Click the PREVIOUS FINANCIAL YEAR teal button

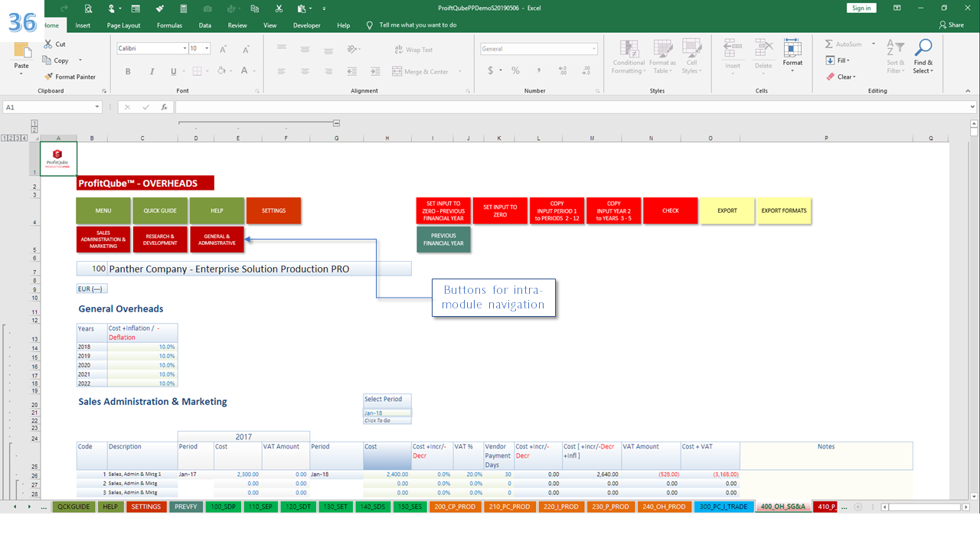[x=443, y=240]
